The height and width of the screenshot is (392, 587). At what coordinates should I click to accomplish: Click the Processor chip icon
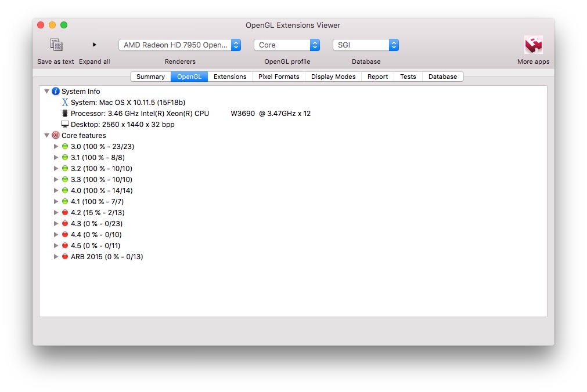tap(65, 113)
